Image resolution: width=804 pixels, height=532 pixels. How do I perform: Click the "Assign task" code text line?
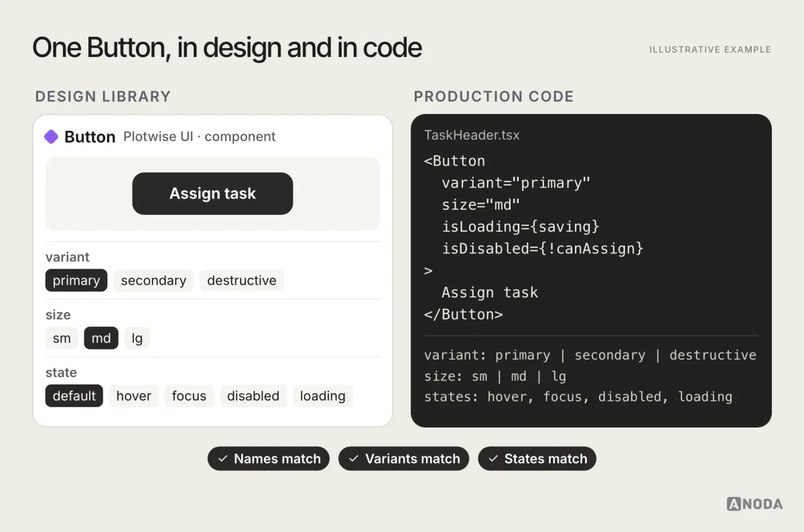tap(490, 292)
